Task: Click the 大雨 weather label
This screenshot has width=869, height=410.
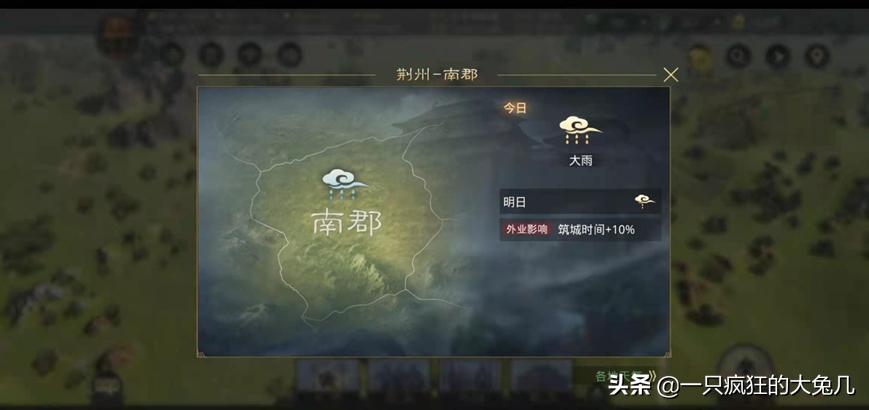Action: [580, 161]
